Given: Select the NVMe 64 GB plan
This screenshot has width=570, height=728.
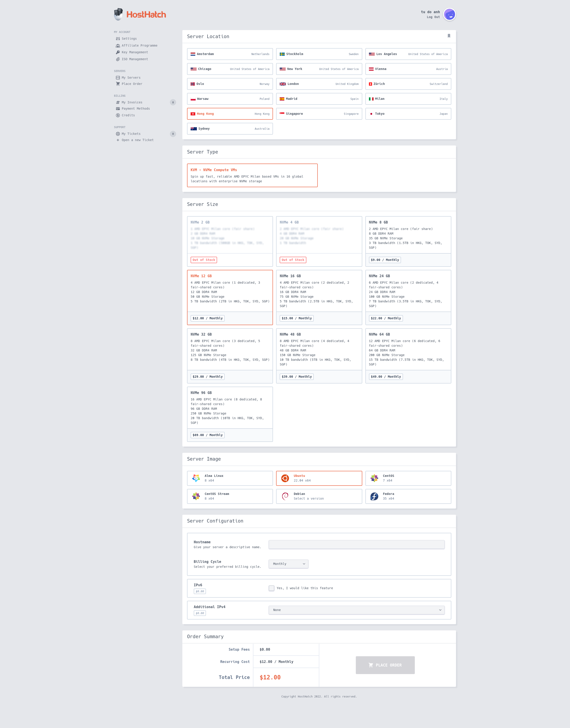Looking at the screenshot, I should tap(408, 356).
